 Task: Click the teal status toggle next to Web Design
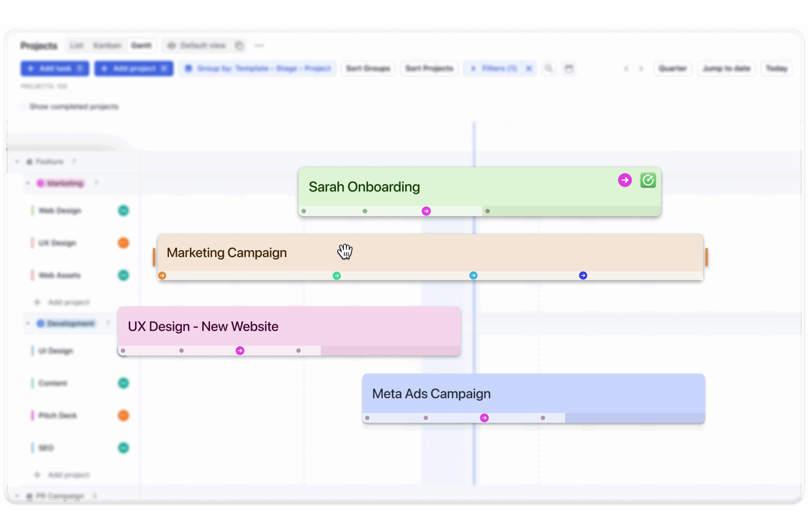(123, 211)
